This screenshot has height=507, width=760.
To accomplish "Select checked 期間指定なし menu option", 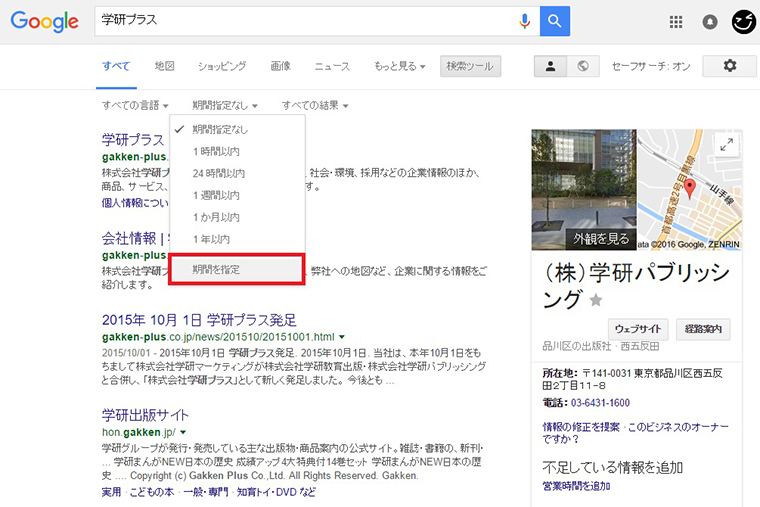I will (x=237, y=129).
